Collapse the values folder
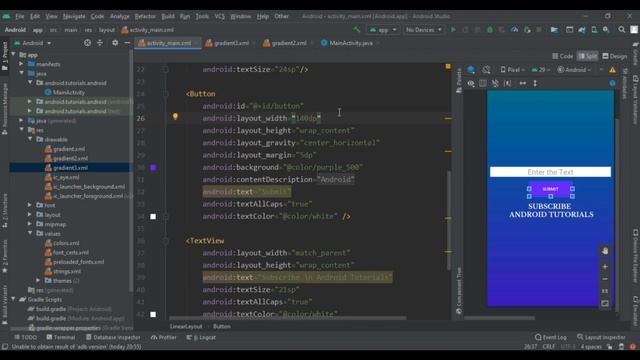640x360 pixels. 30,233
